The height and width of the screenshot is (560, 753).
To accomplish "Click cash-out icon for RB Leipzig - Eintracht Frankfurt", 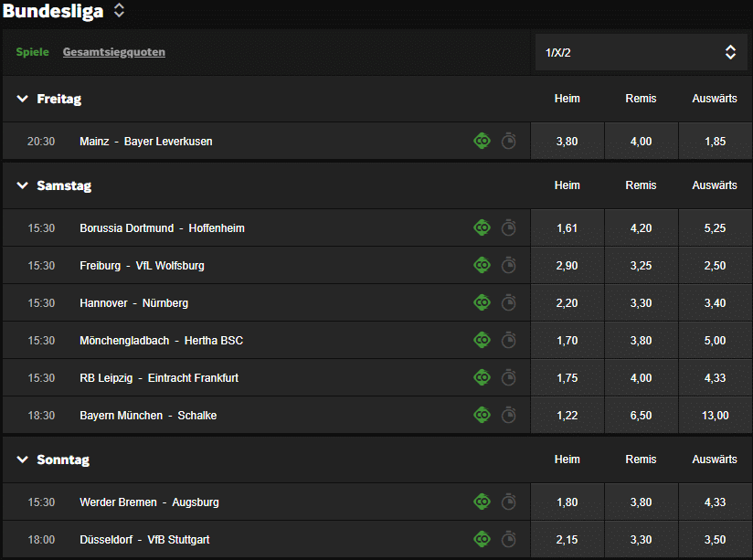I will click(x=482, y=377).
